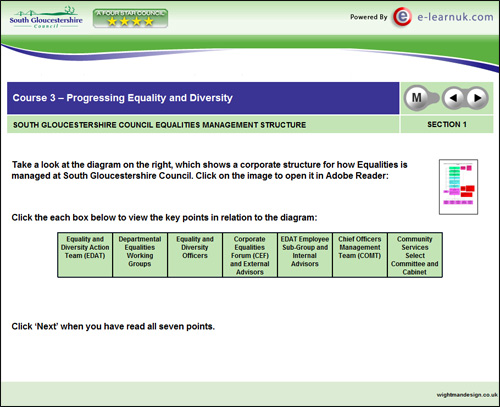Click the Equalities Management Structure subtitle

(159, 125)
